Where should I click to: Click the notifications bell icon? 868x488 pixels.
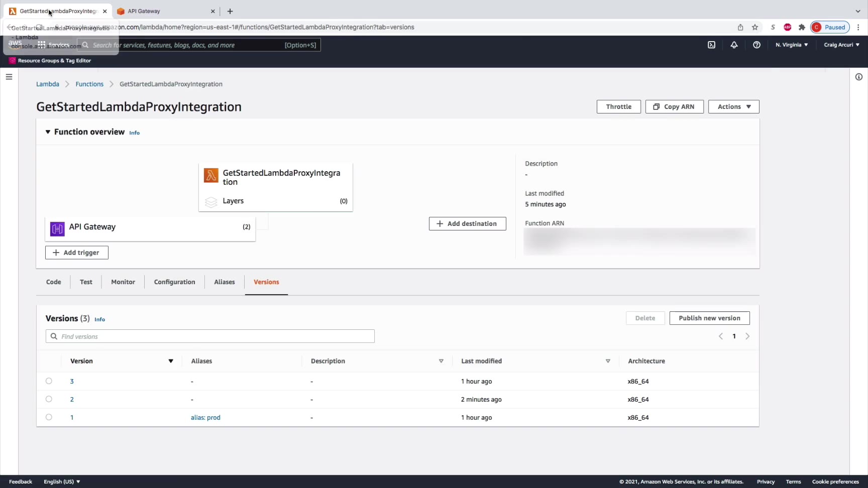tap(734, 45)
